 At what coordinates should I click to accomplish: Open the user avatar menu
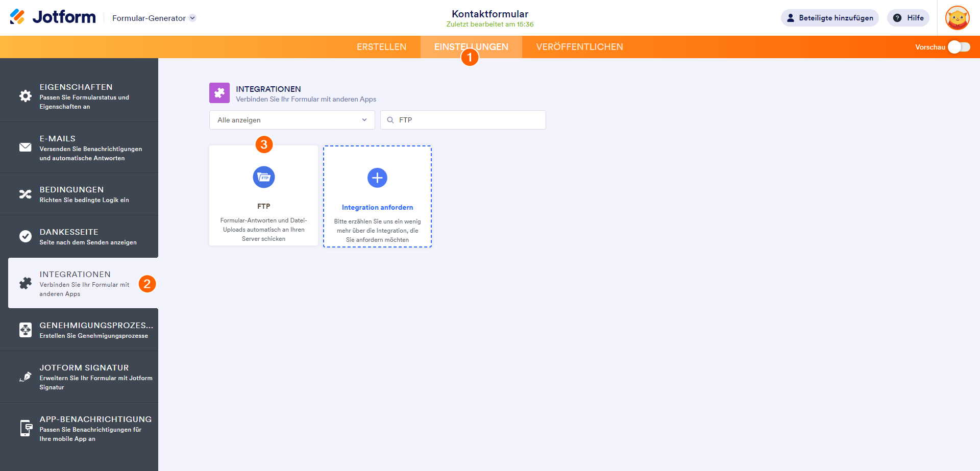pyautogui.click(x=957, y=18)
